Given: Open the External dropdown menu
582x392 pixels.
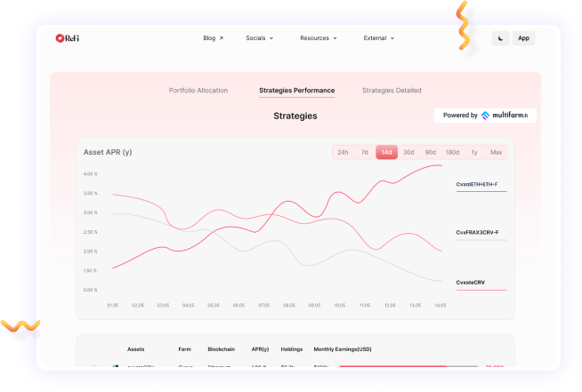Looking at the screenshot, I should (x=378, y=38).
